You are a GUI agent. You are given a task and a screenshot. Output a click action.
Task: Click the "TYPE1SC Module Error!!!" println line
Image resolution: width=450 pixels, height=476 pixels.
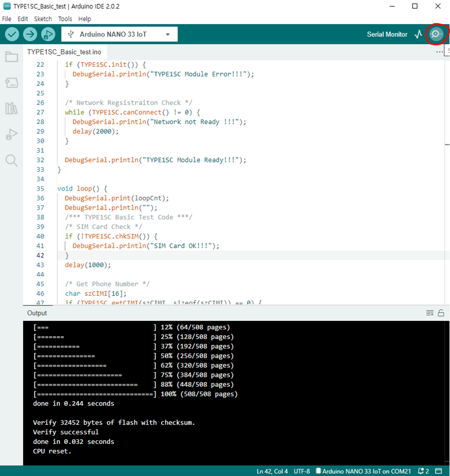click(x=163, y=74)
